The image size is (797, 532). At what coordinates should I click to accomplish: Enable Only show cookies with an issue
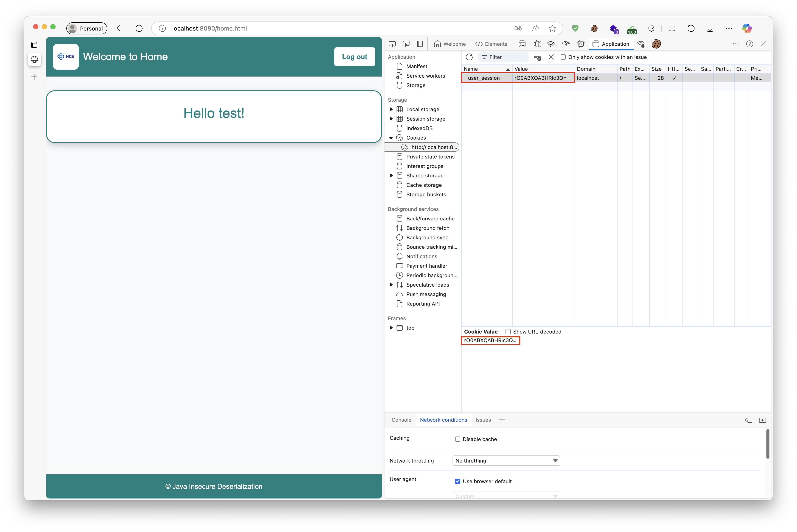(x=563, y=57)
